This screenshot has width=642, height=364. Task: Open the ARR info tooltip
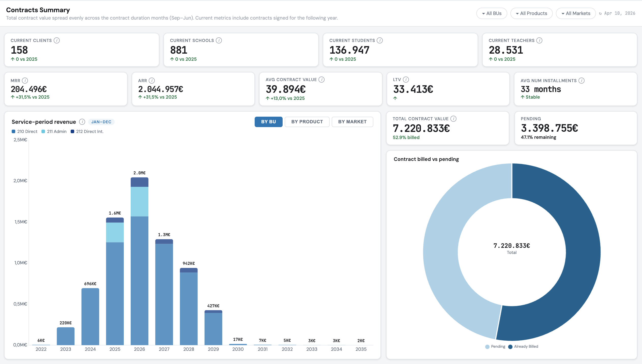click(x=152, y=80)
